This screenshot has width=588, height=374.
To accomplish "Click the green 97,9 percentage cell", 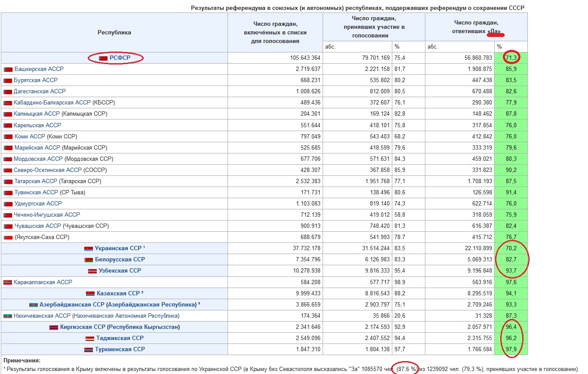I will coord(511,349).
